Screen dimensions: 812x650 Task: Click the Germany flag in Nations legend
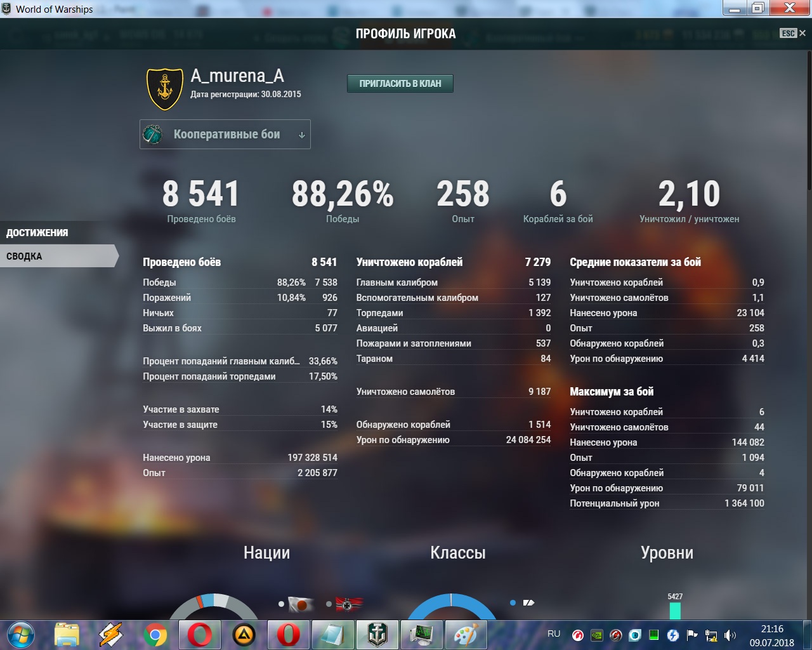349,604
